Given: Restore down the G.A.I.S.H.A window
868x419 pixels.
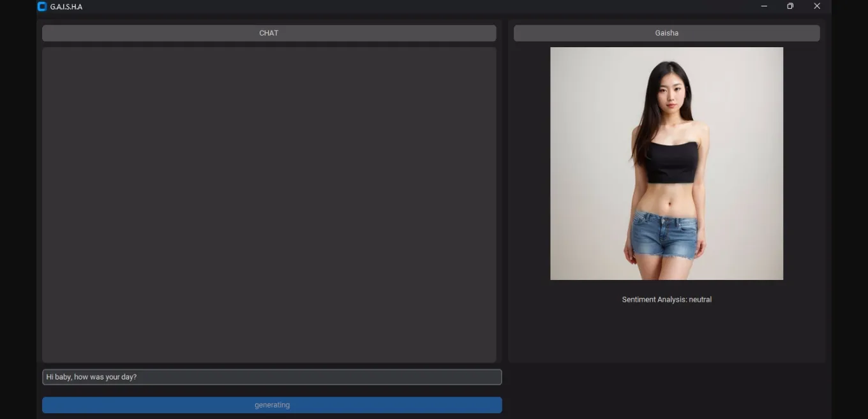Looking at the screenshot, I should coord(790,6).
